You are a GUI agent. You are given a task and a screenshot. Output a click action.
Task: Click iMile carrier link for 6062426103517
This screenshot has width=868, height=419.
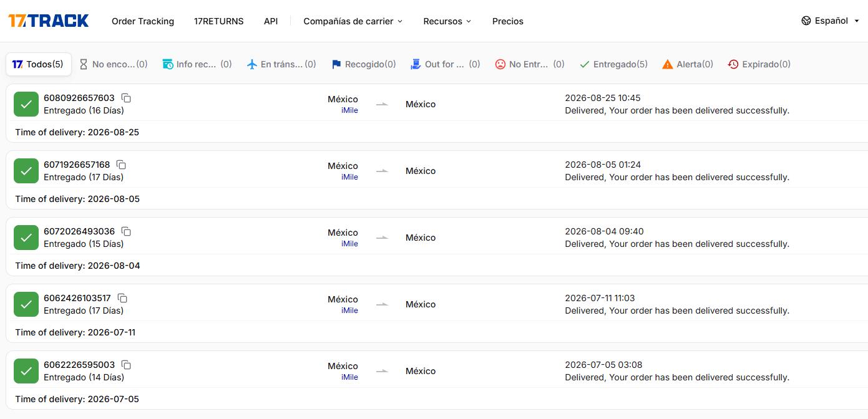coord(349,311)
